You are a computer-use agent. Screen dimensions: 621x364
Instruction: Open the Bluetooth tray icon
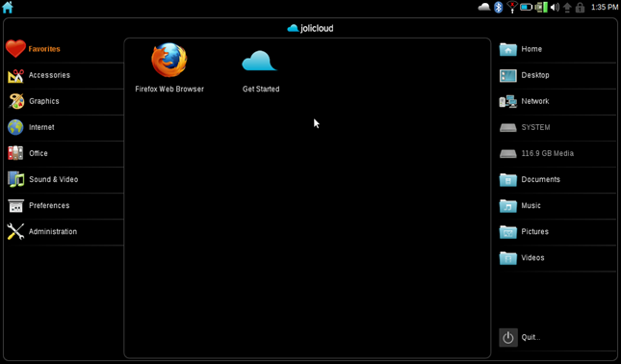(498, 7)
